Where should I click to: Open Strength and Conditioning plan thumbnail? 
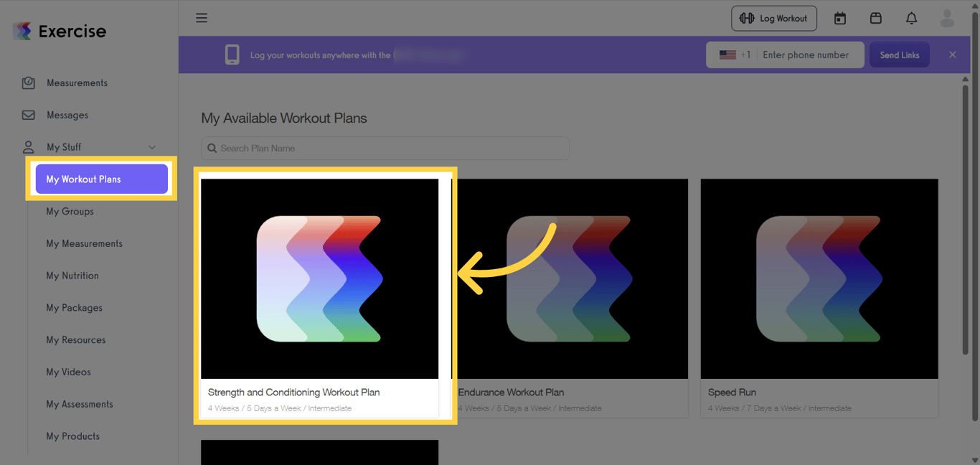319,278
